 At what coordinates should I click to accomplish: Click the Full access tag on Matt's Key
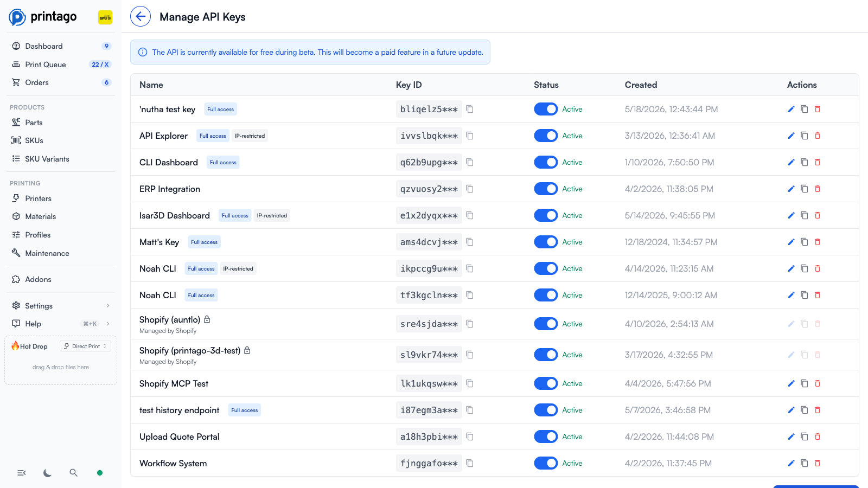205,242
